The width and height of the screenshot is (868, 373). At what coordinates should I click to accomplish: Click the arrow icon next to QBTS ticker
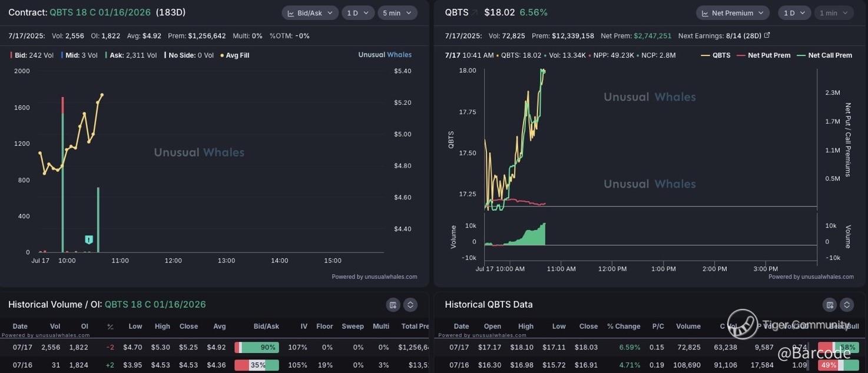point(475,12)
